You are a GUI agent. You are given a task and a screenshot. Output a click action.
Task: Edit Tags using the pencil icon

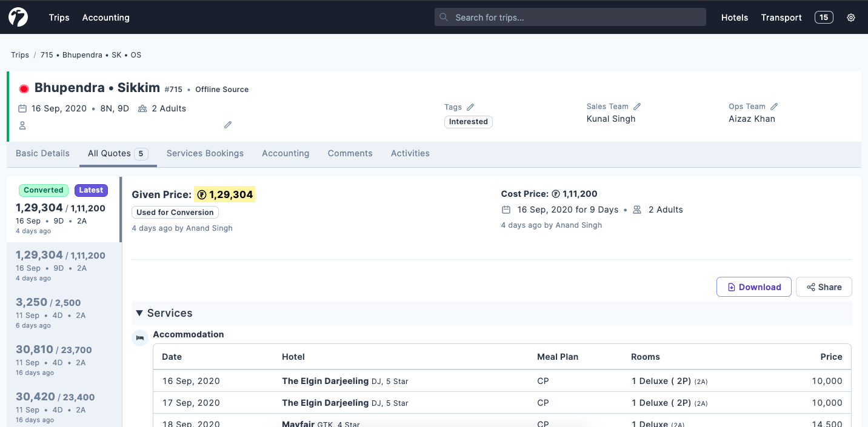(471, 107)
